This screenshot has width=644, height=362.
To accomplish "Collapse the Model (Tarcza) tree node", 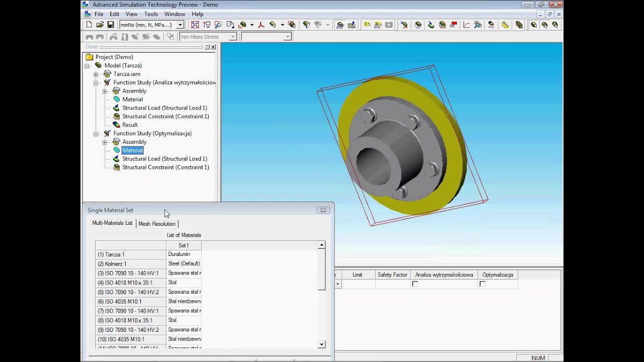I will click(87, 65).
